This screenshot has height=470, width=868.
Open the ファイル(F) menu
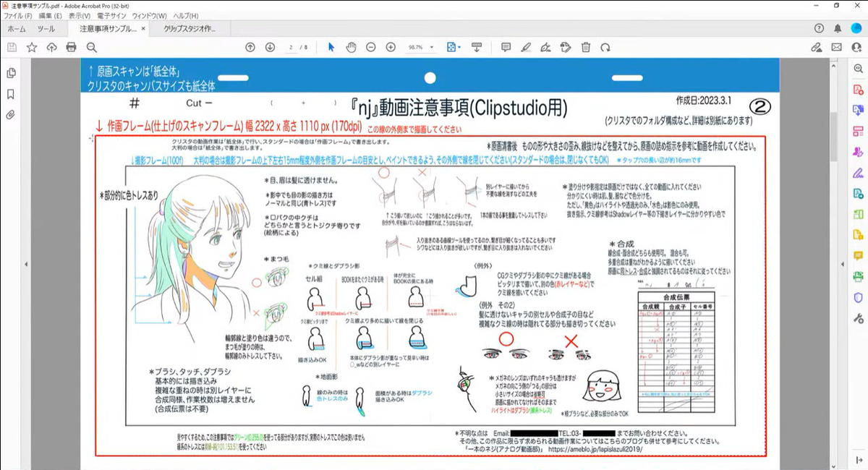click(x=17, y=15)
